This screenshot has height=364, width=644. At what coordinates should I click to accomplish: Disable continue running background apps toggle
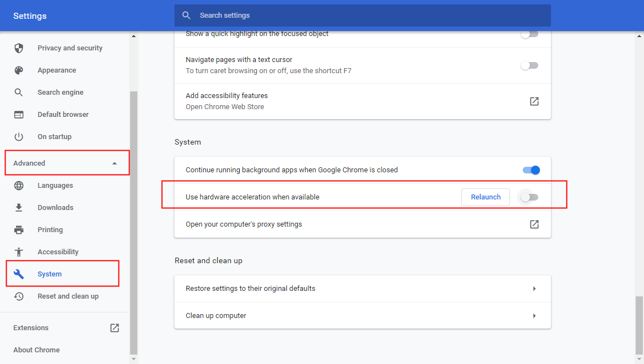(530, 170)
